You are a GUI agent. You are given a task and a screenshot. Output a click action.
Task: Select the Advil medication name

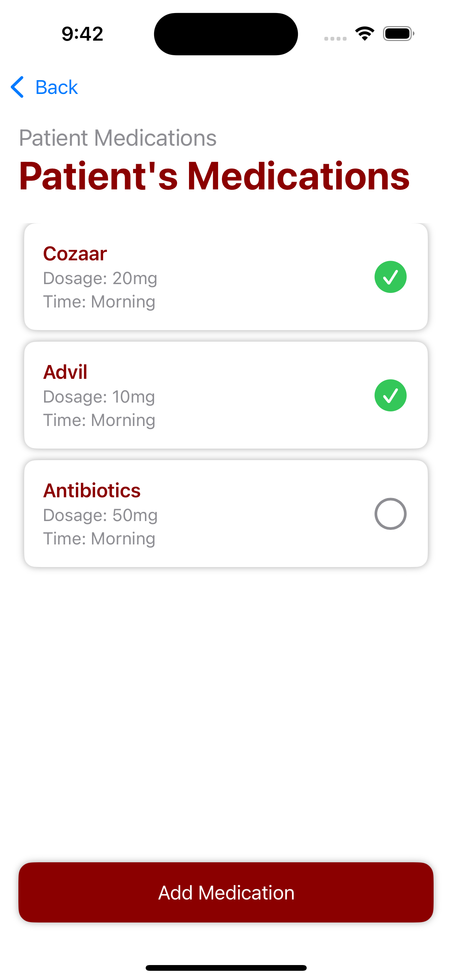coord(65,372)
